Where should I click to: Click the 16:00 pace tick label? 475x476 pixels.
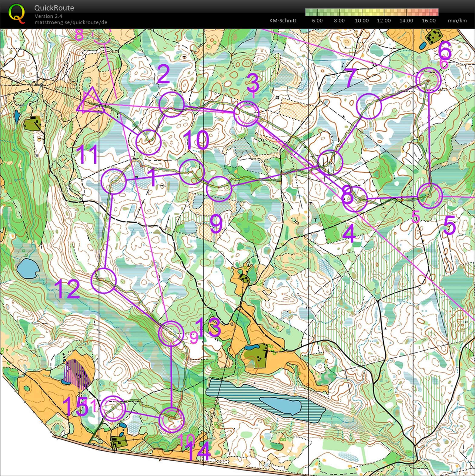(x=429, y=21)
